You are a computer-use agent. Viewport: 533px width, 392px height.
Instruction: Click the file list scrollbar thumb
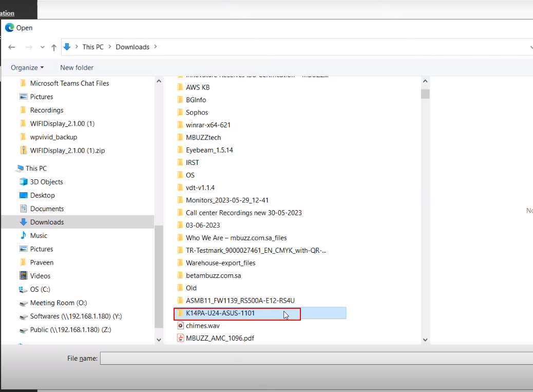[425, 94]
